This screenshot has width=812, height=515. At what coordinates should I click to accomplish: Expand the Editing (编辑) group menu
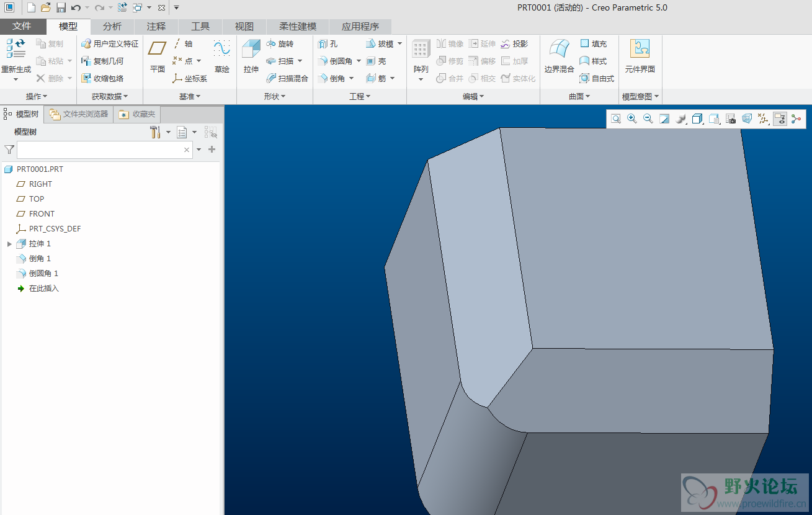(x=473, y=97)
